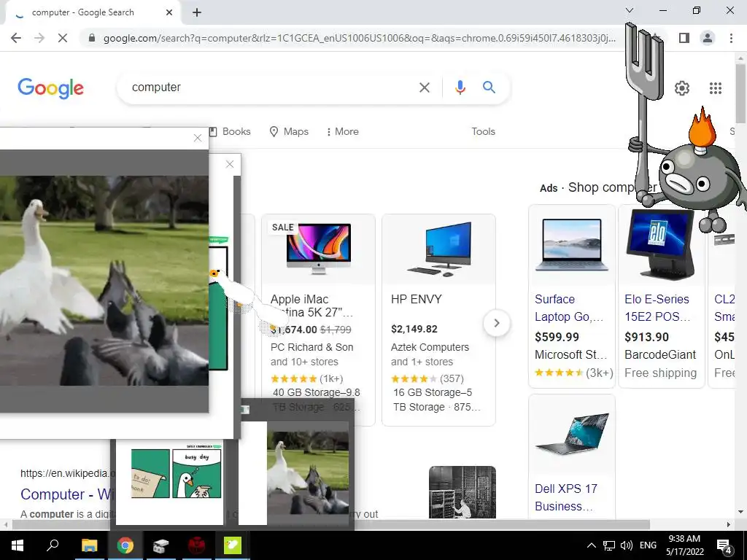The height and width of the screenshot is (560, 747).
Task: Click the Chrome taskbar icon
Action: [125, 545]
